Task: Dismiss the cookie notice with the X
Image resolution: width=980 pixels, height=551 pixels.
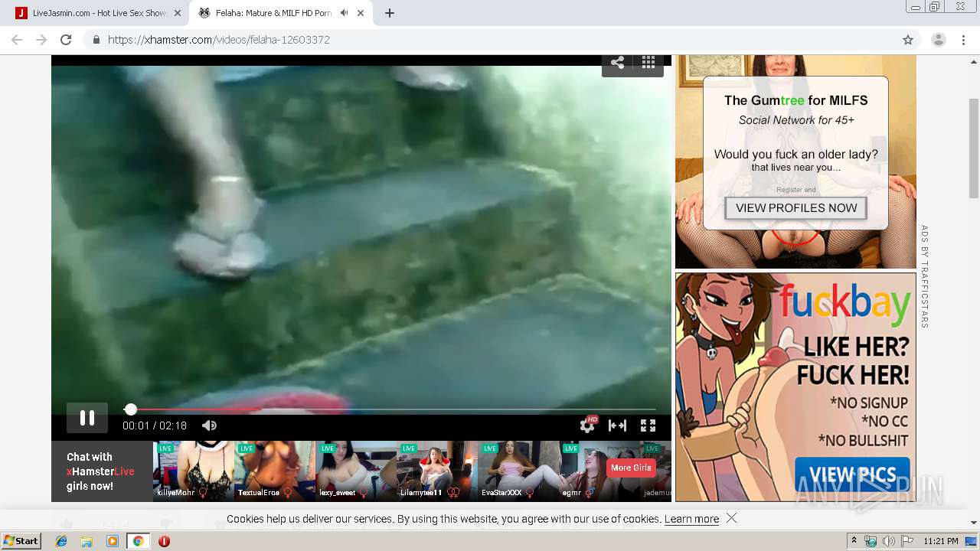Action: (x=731, y=518)
